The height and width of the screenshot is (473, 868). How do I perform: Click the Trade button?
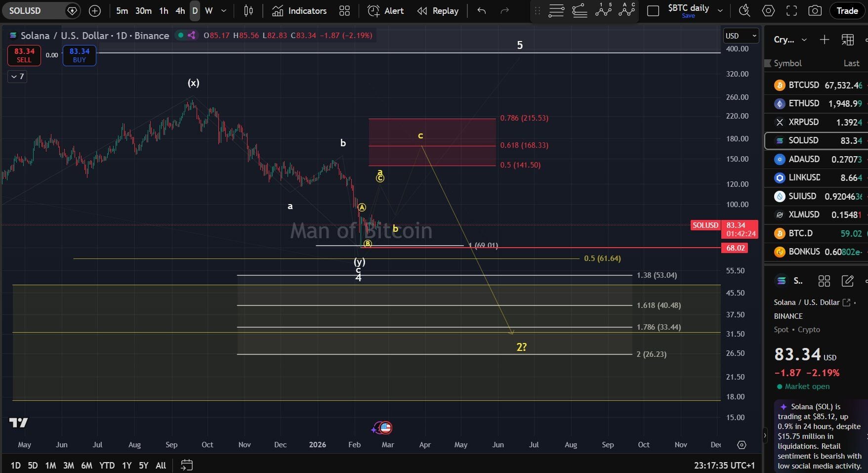tap(847, 10)
